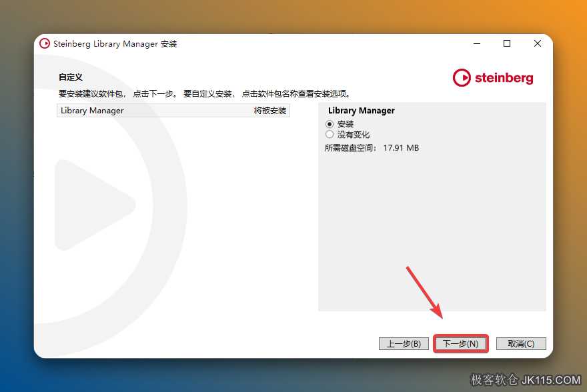The height and width of the screenshot is (392, 587).
Task: Click the Steinberg installer title bar icon
Action: click(45, 44)
